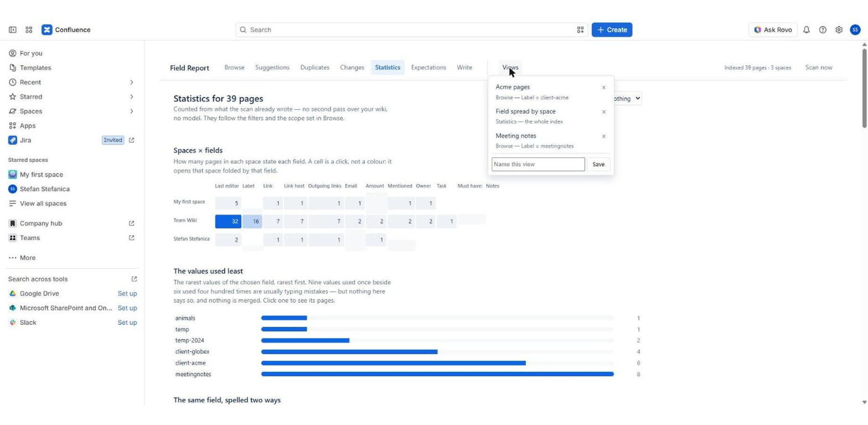868x425 pixels.
Task: Open Company hub external link icon
Action: (132, 223)
